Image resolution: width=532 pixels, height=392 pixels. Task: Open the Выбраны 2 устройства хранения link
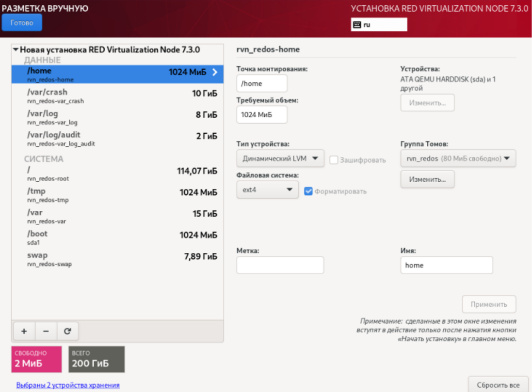click(68, 385)
